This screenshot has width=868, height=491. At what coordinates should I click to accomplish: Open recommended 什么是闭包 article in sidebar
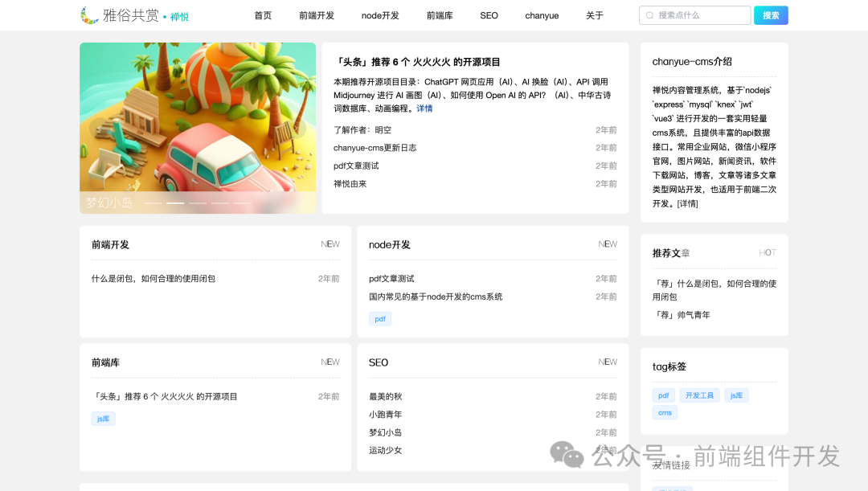coord(714,290)
